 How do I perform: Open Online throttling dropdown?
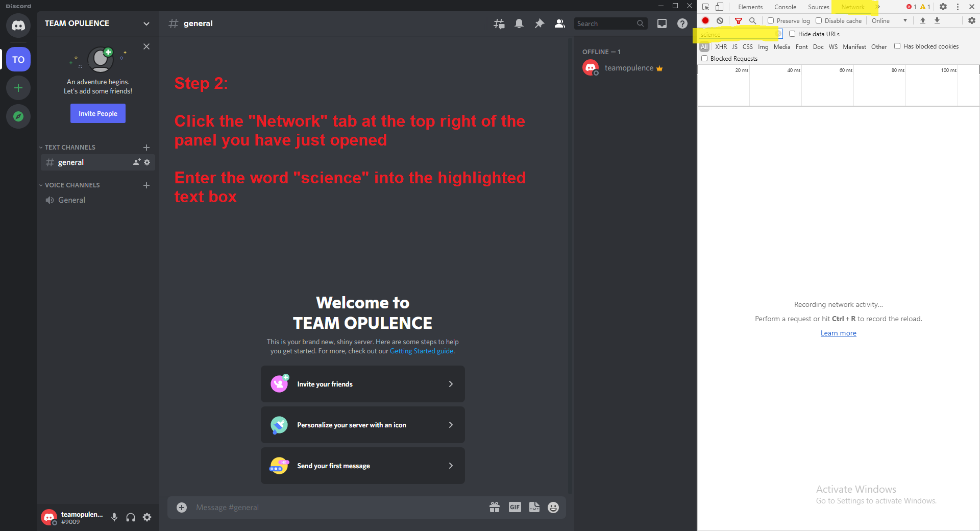(x=889, y=20)
